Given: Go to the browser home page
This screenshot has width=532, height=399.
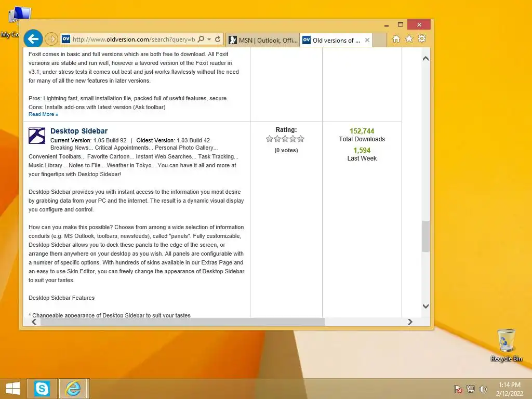Looking at the screenshot, I should pos(396,39).
